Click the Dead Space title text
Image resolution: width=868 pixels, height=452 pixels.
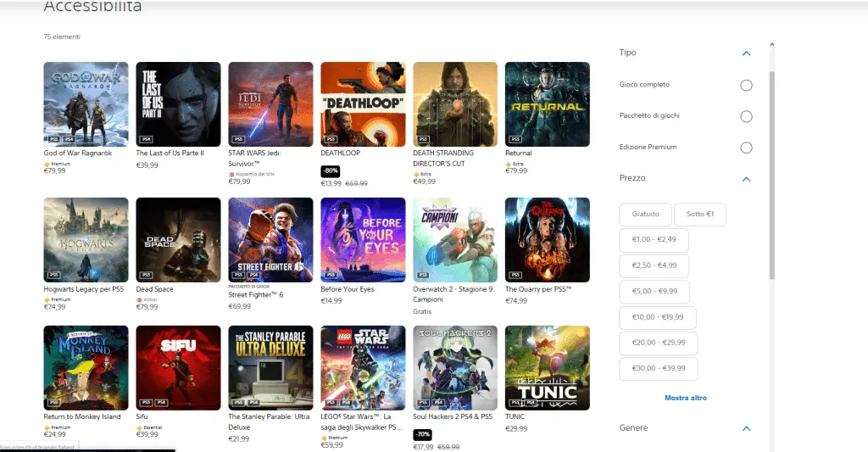click(x=154, y=289)
